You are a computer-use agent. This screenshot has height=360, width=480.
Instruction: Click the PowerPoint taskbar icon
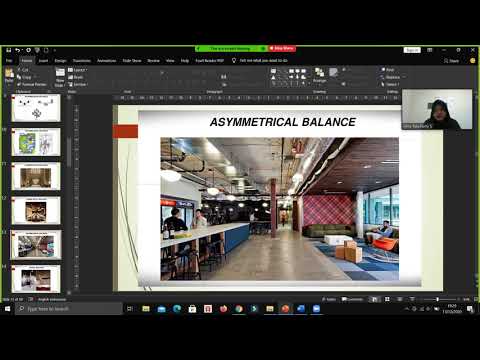point(285,309)
